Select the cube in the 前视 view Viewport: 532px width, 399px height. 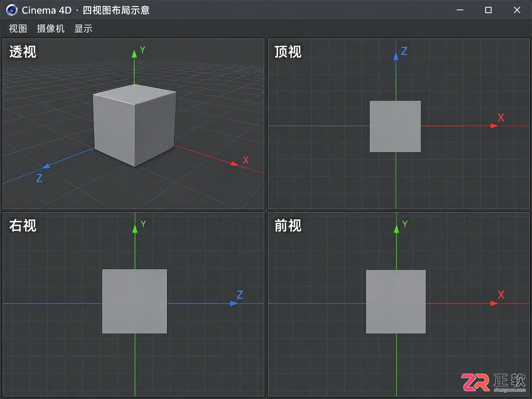point(396,301)
